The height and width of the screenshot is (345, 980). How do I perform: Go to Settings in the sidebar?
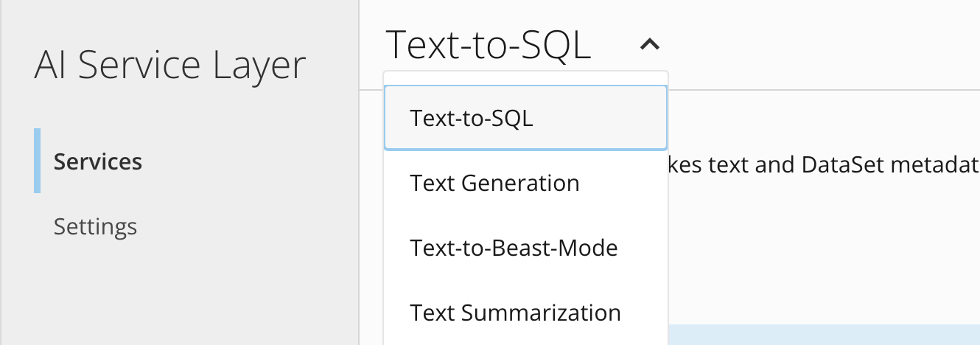pyautogui.click(x=95, y=226)
